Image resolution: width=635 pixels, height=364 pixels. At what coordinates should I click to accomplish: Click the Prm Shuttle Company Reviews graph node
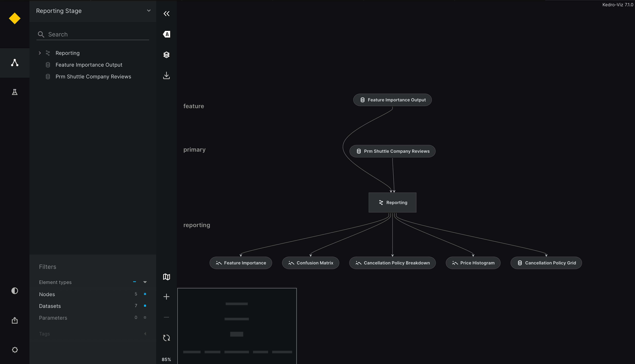392,151
